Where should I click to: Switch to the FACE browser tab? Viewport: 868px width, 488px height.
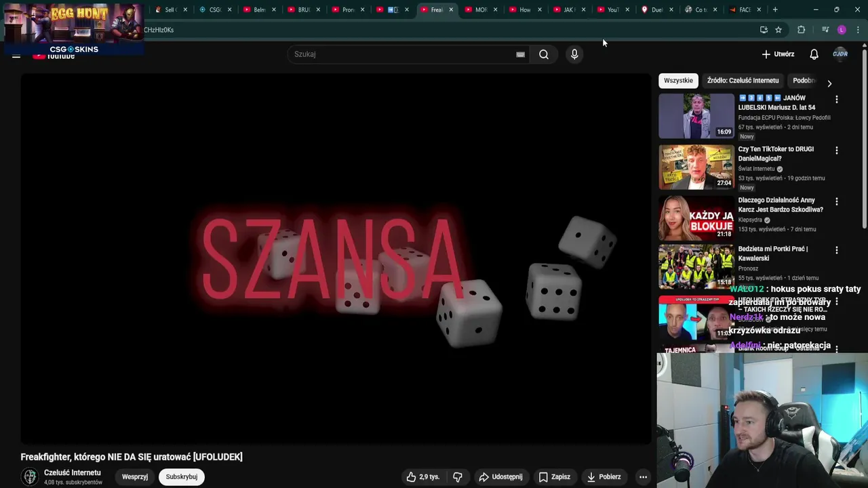[744, 9]
